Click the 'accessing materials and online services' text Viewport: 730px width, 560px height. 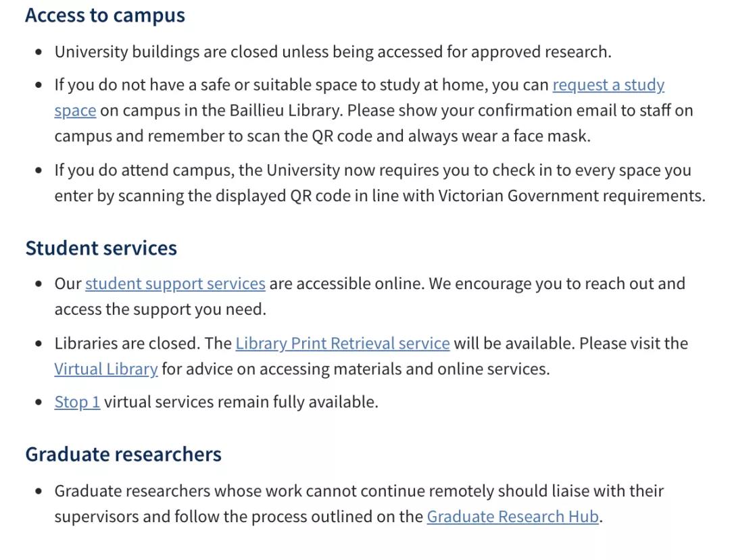[x=405, y=369]
